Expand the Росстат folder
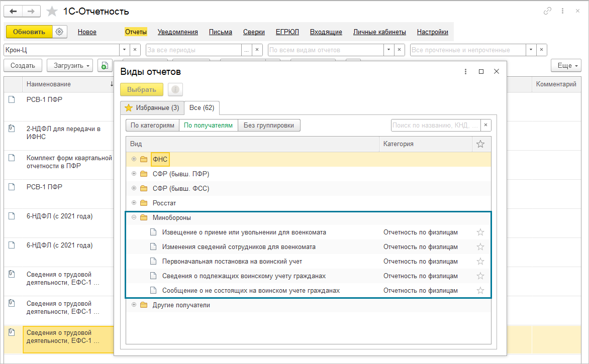The width and height of the screenshot is (589, 364). click(134, 203)
